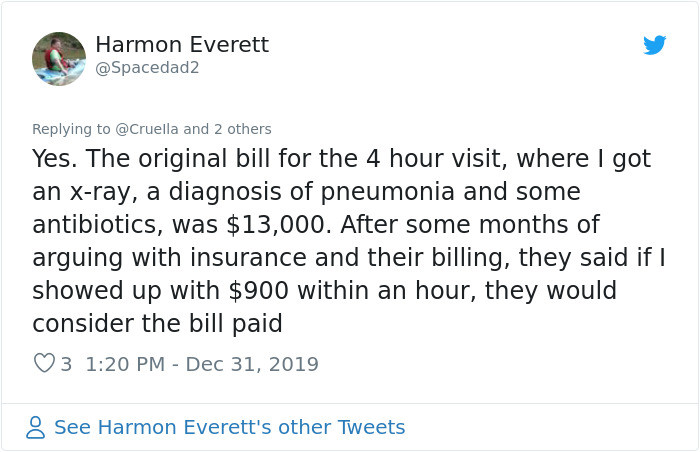Click the '2 others' reply recipients
The height and width of the screenshot is (452, 700).
242,129
